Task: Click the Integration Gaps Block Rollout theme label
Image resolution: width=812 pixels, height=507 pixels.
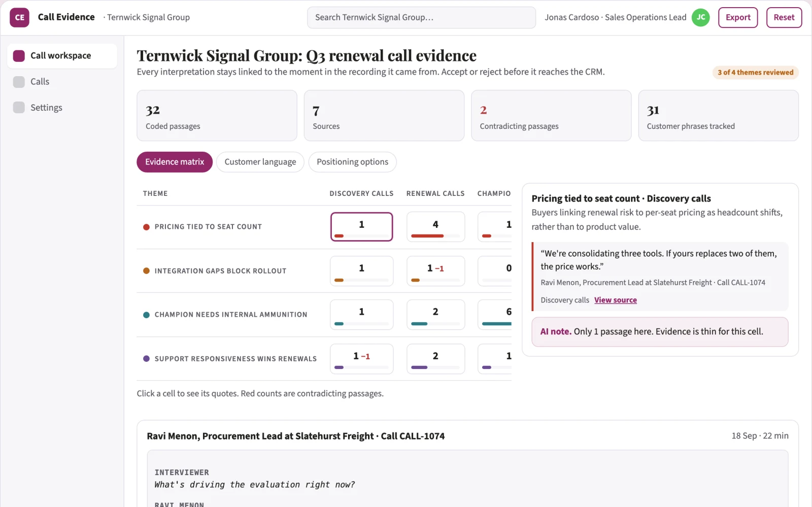Action: click(220, 271)
